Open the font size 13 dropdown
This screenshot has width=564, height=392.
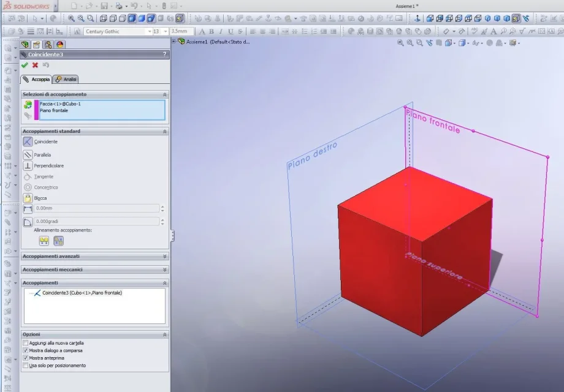click(x=166, y=32)
